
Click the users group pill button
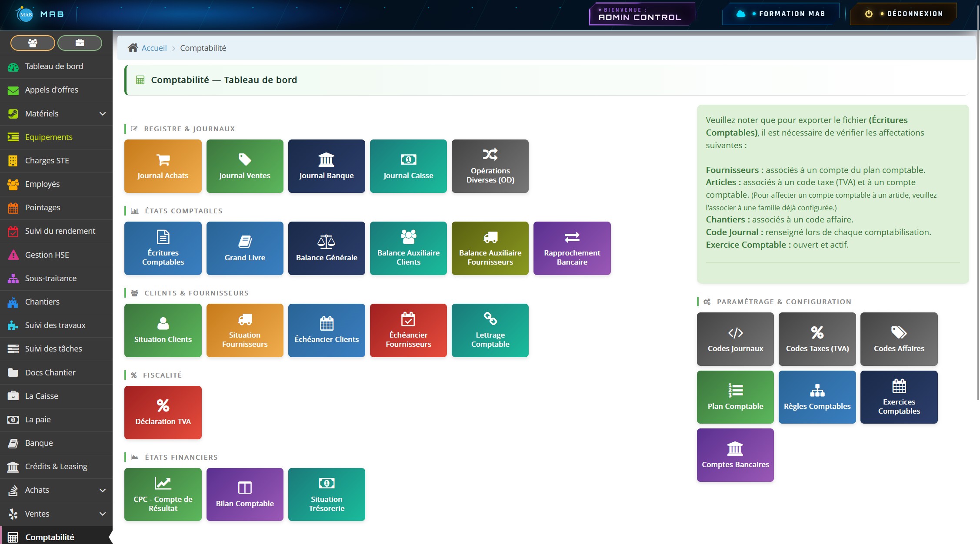tap(33, 43)
